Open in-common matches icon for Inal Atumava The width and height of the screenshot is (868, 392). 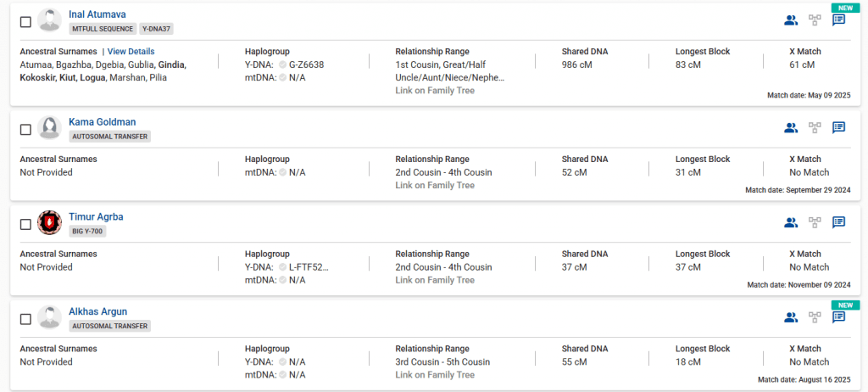[x=791, y=20]
